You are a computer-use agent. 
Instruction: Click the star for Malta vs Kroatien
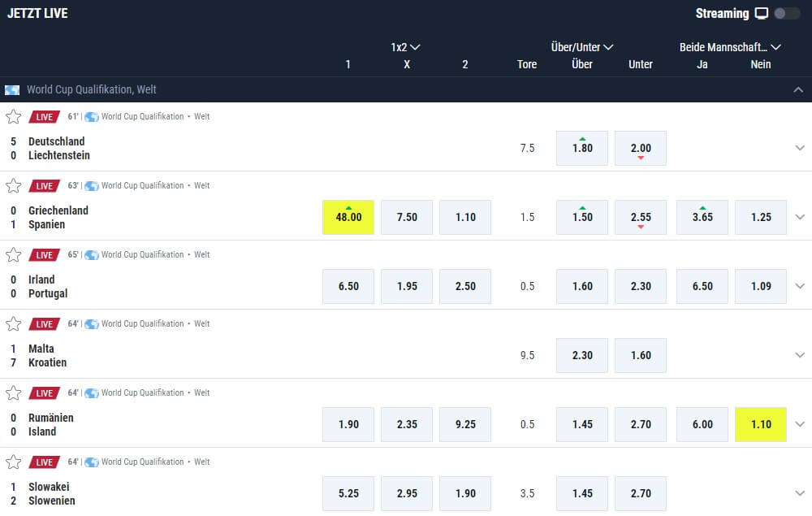click(13, 324)
